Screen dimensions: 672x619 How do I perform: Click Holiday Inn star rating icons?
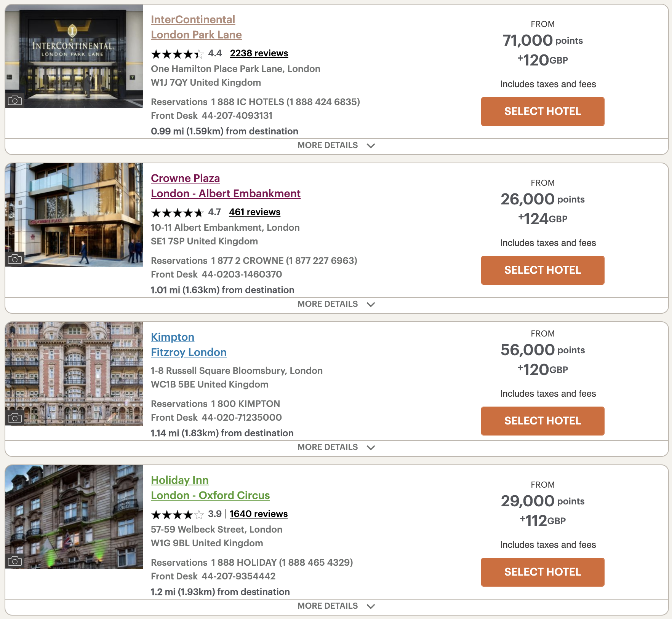click(178, 515)
